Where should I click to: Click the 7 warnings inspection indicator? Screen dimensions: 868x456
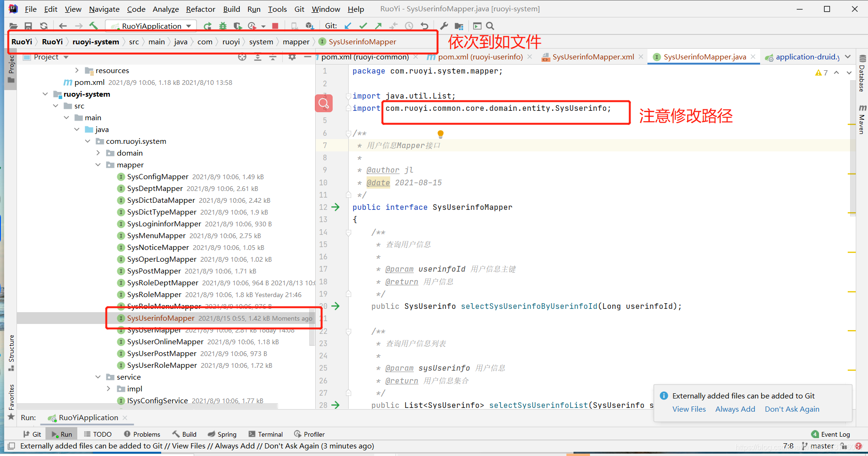(821, 73)
